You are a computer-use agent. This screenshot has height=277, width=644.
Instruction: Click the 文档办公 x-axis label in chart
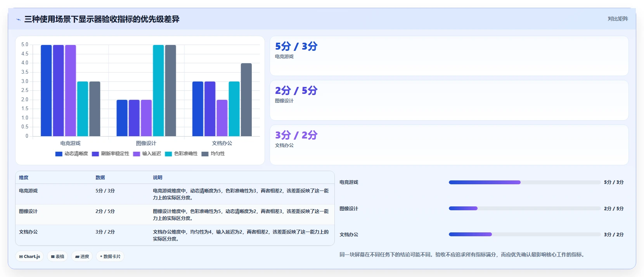click(222, 143)
